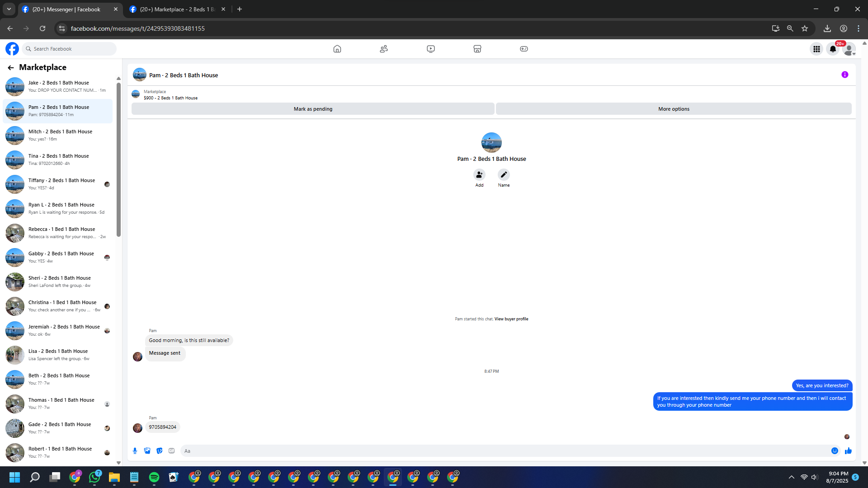This screenshot has height=488, width=868.
Task: Select Pam's conversation in list
Action: pos(58,111)
